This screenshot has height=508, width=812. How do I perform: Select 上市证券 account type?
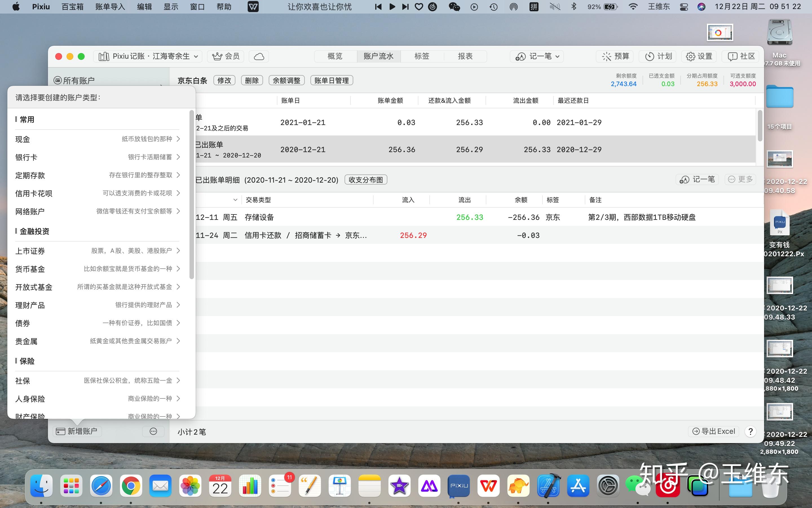pyautogui.click(x=98, y=251)
